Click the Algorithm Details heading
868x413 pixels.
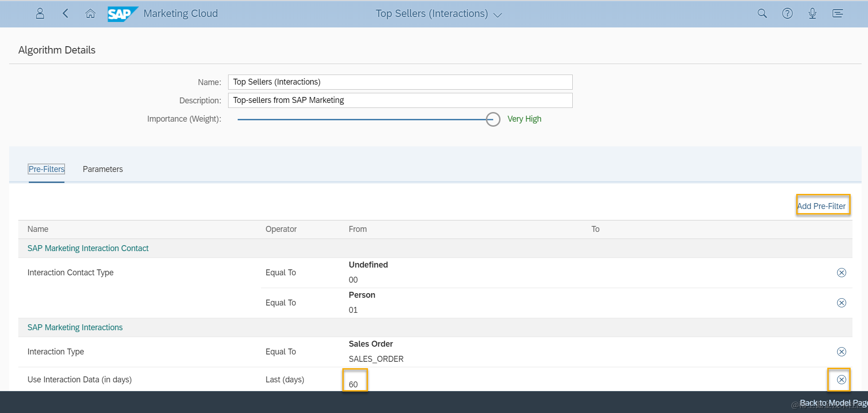click(57, 50)
